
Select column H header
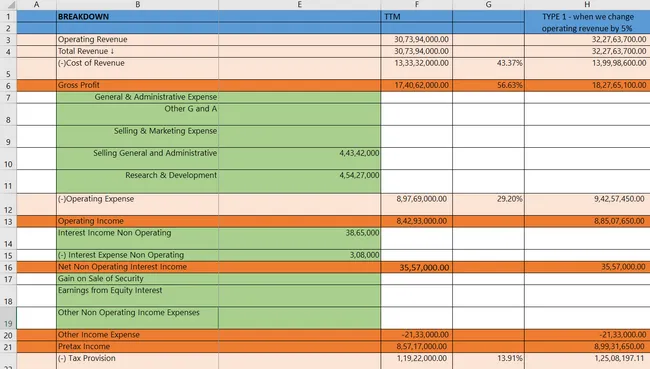click(587, 5)
